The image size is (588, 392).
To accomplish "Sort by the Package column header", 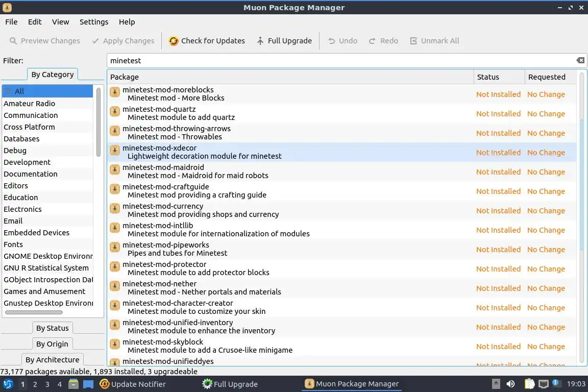I will [x=290, y=77].
